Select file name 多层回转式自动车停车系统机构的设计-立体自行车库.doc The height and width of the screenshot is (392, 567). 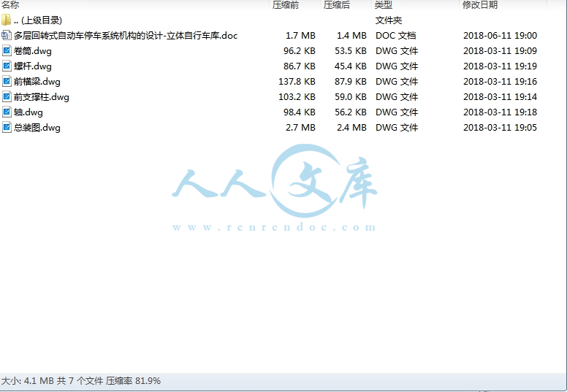126,36
